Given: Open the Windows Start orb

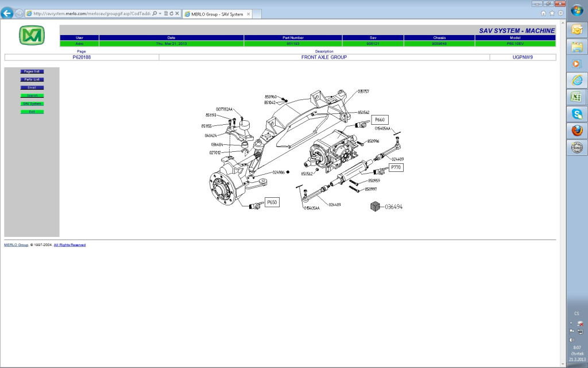Looking at the screenshot, I should point(577,10).
